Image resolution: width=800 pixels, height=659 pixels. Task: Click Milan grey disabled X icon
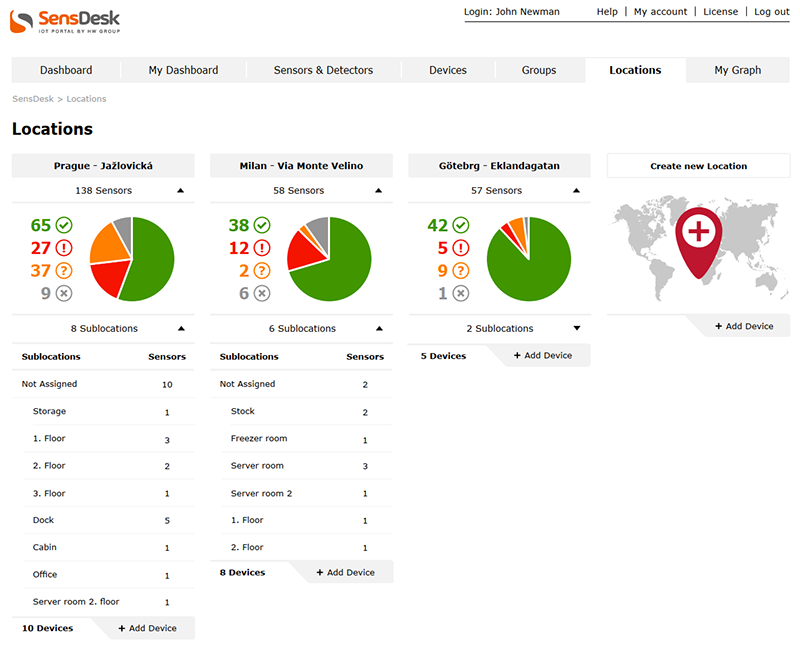262,293
